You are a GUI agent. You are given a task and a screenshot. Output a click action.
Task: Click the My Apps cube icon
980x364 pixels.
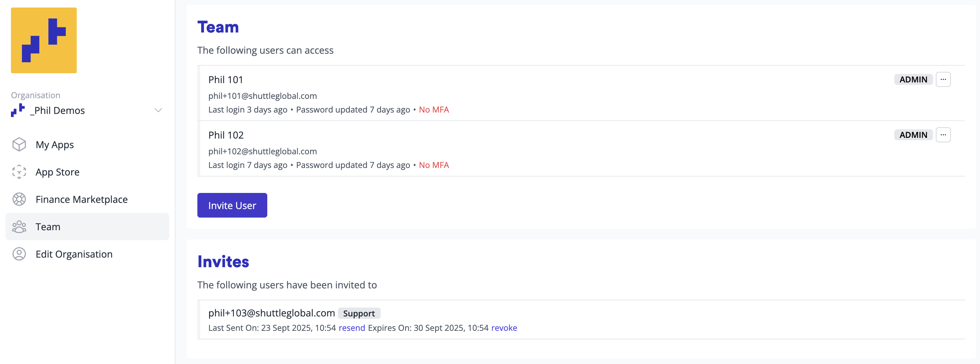coord(19,144)
